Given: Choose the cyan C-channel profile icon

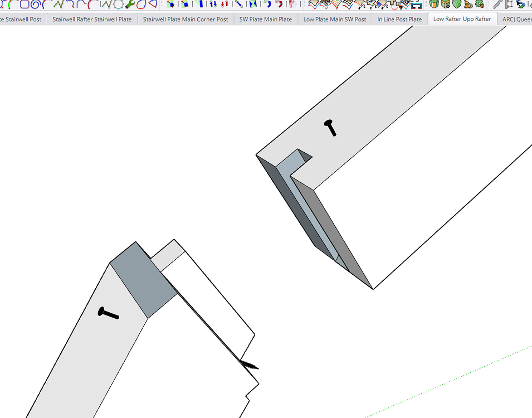Looking at the screenshot, I should (416, 5).
